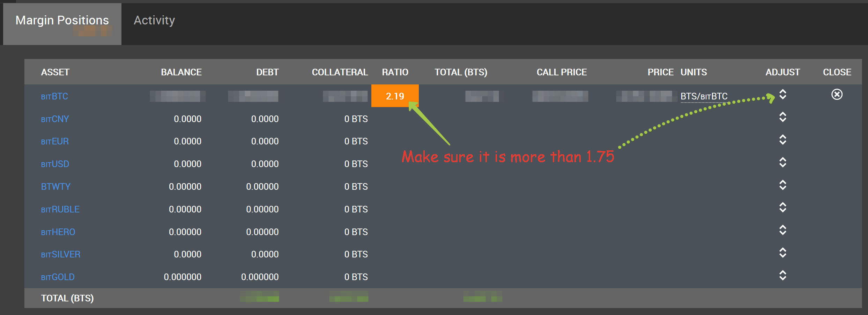This screenshot has width=868, height=315.
Task: Click the bitCNY balance value 0.0000
Action: pos(188,119)
